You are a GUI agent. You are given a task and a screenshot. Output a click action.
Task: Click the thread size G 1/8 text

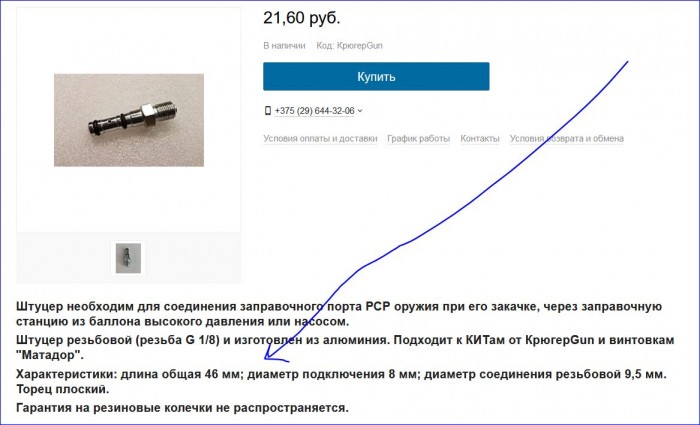pyautogui.click(x=200, y=340)
